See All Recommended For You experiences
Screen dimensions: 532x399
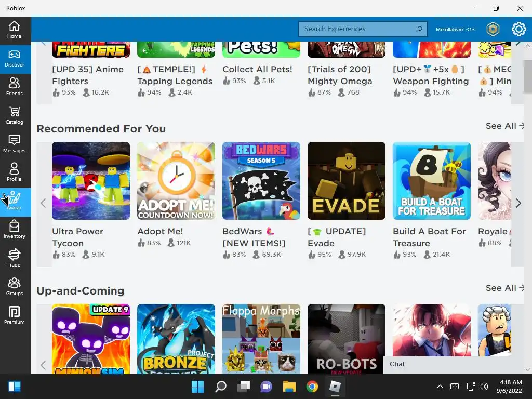[x=504, y=126]
